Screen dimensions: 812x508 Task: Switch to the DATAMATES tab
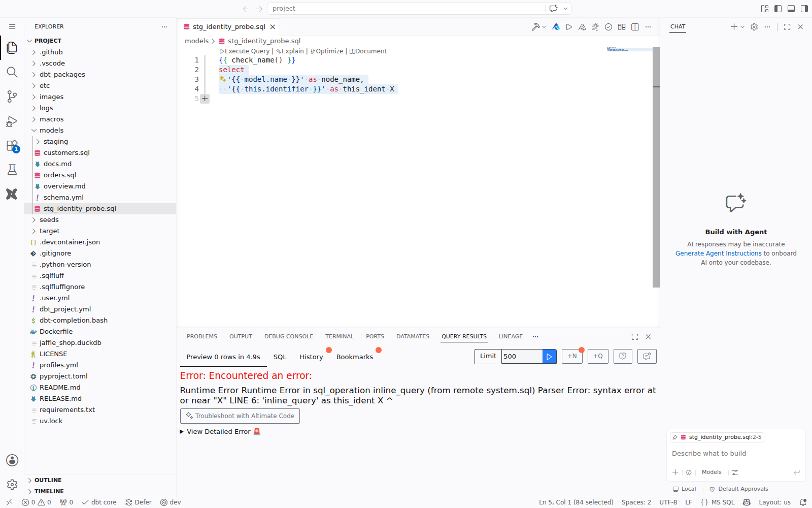[413, 337]
